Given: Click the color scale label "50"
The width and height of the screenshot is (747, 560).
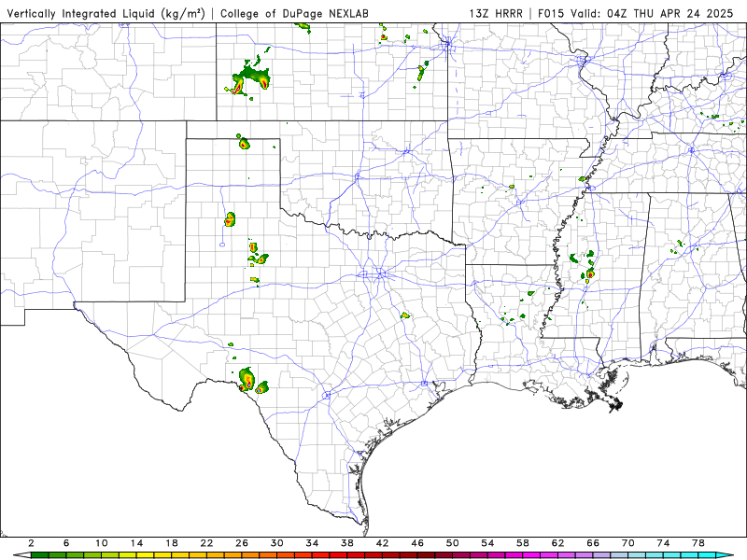Looking at the screenshot, I should (453, 543).
